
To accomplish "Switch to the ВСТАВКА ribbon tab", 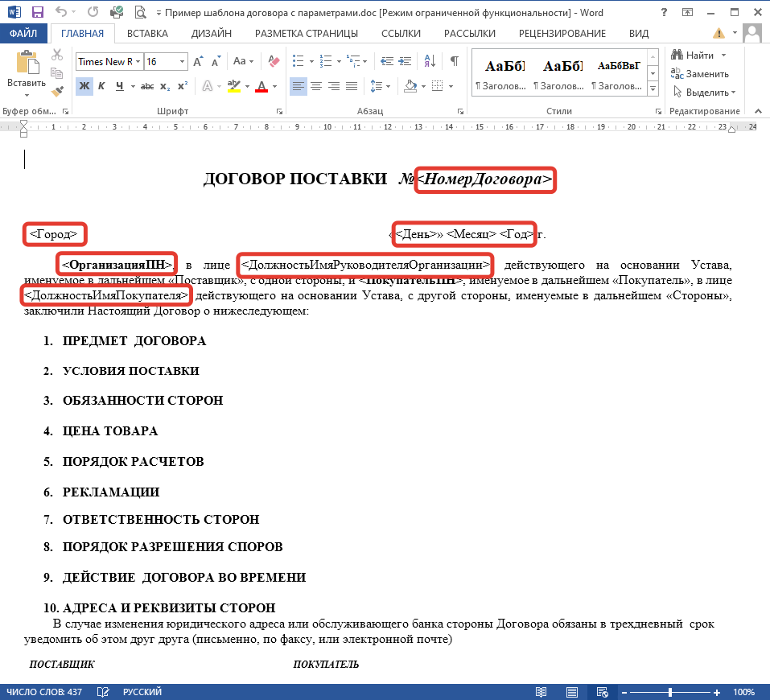I will (x=147, y=33).
